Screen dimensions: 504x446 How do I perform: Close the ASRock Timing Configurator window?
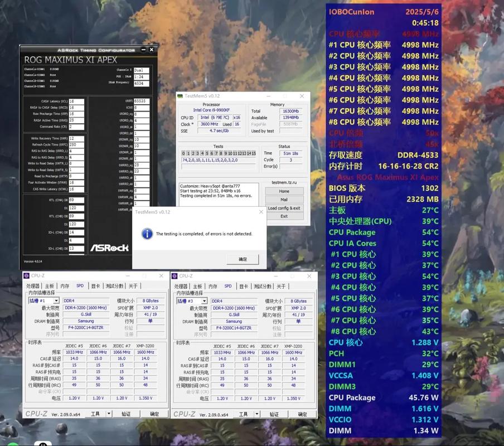tap(153, 50)
